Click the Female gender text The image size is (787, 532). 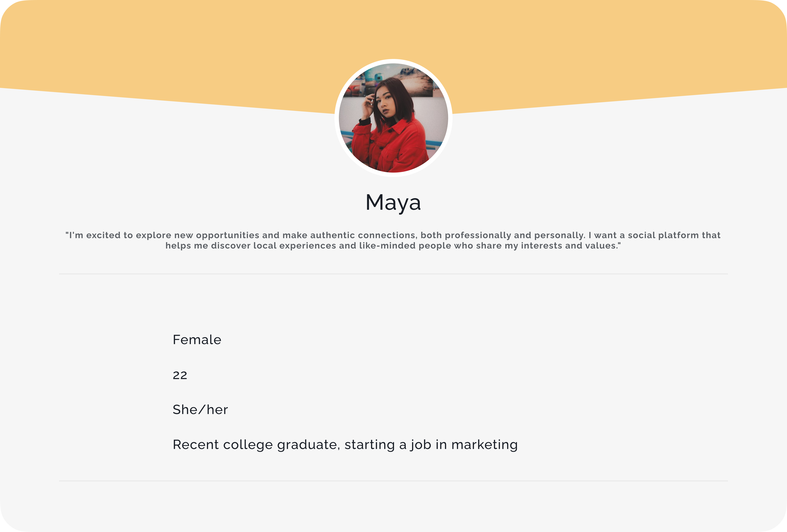197,339
